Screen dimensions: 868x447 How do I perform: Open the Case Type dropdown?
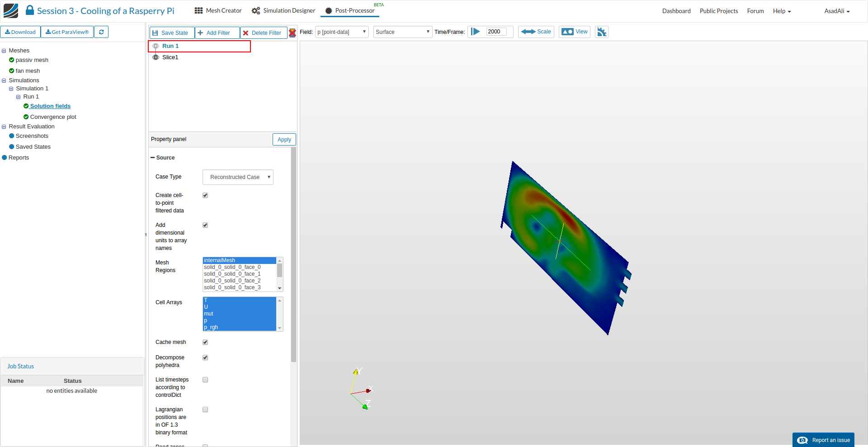tap(238, 177)
